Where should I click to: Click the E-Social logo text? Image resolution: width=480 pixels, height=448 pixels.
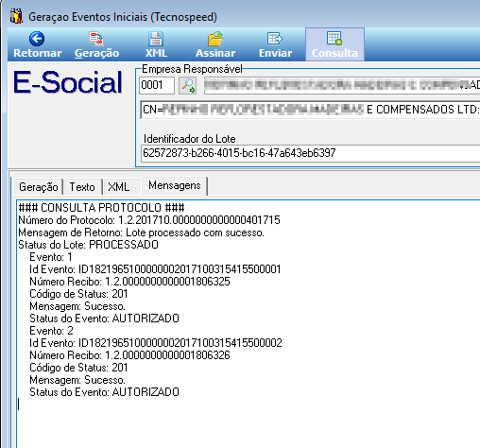[x=67, y=82]
